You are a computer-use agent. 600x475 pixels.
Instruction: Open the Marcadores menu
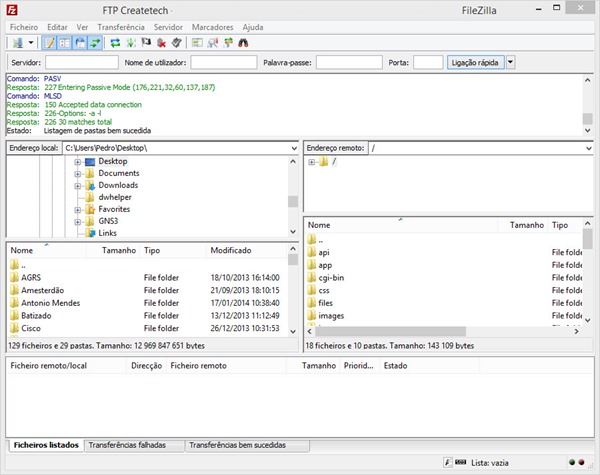pos(212,27)
